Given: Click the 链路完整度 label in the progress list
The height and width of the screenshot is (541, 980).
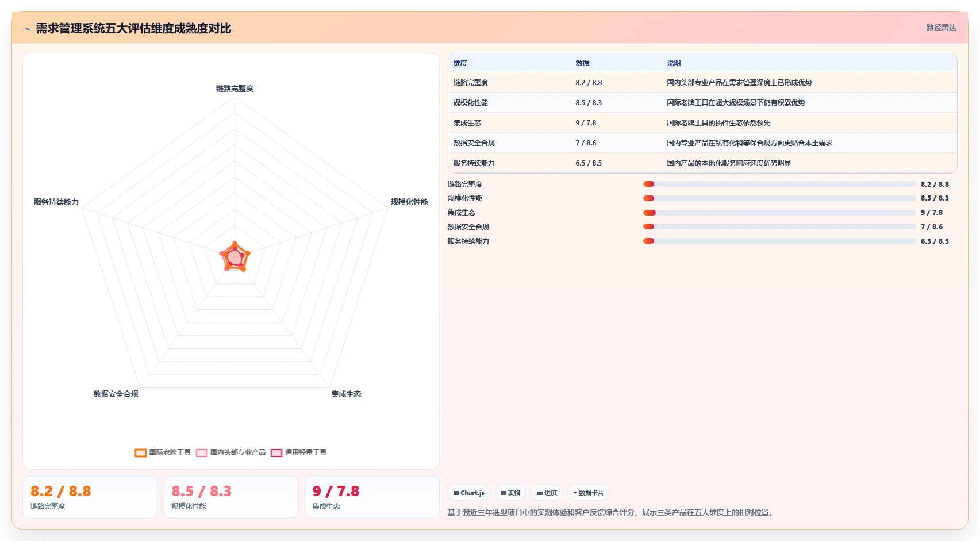Looking at the screenshot, I should 465,185.
